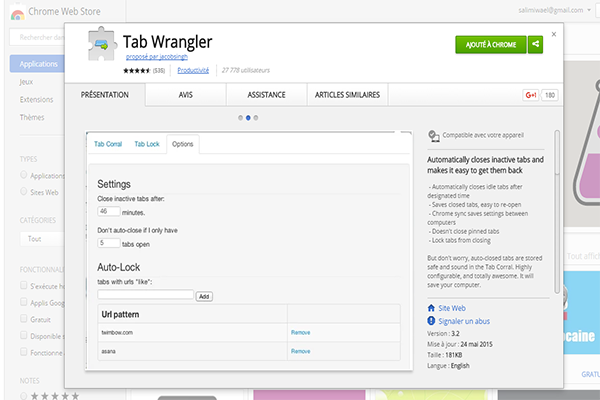This screenshot has width=600, height=400.
Task: Select the second screenshot carousel dot
Action: 248,118
